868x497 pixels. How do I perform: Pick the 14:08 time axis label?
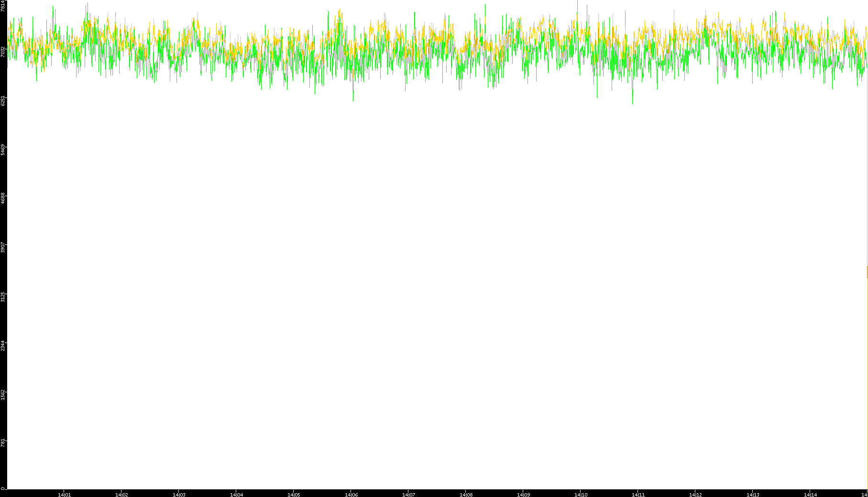(x=466, y=495)
